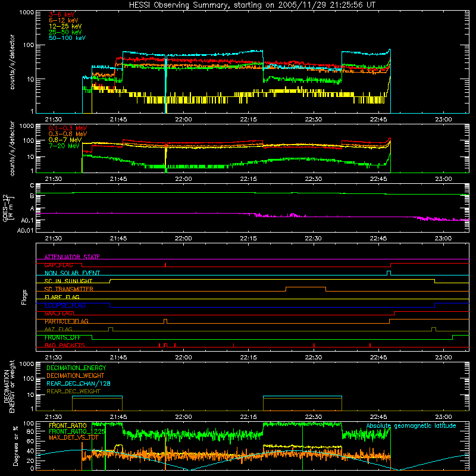Click the HESSI Observing Summary title text
Screen dimensions: 476x476
point(252,5)
